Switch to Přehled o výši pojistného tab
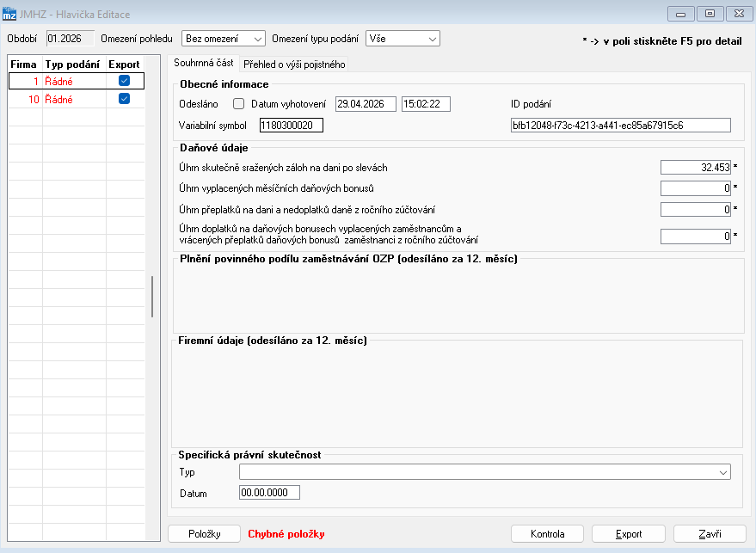Screen dimensions: 756x553 [294, 65]
